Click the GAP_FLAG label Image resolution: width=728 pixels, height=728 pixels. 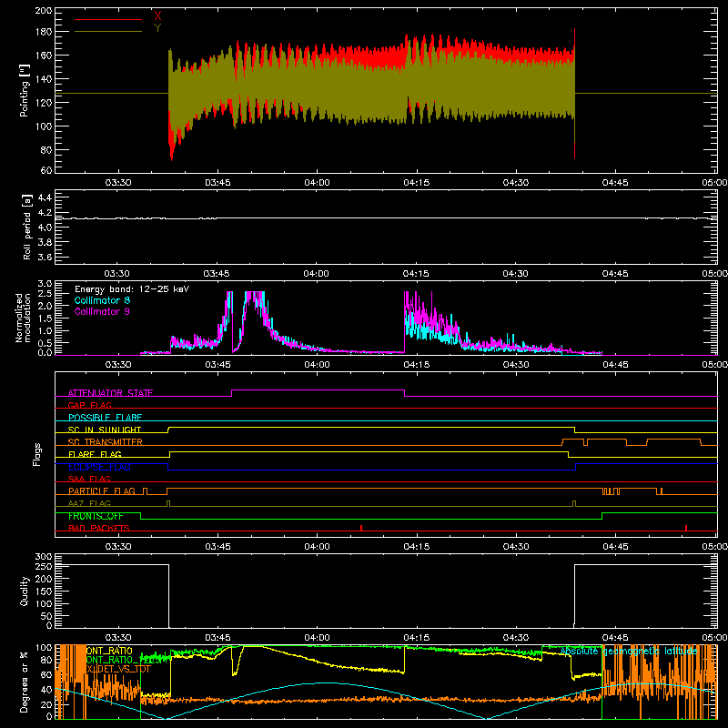(89, 405)
